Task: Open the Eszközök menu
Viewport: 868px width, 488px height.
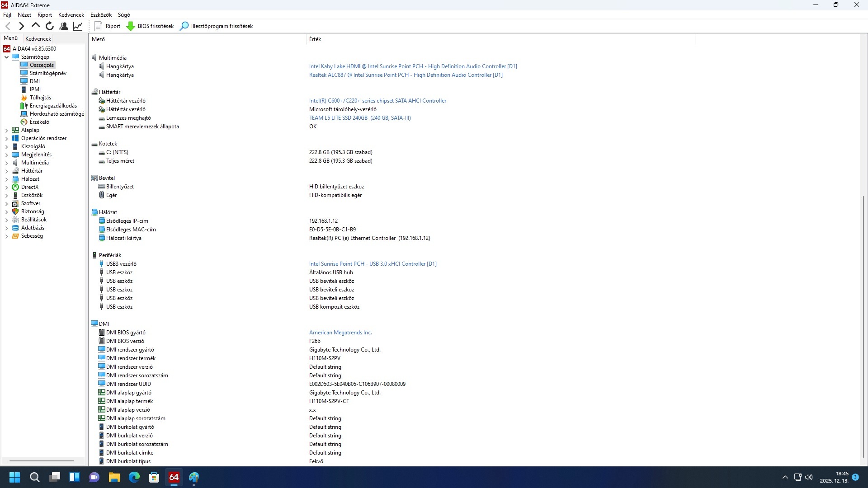Action: pyautogui.click(x=101, y=15)
